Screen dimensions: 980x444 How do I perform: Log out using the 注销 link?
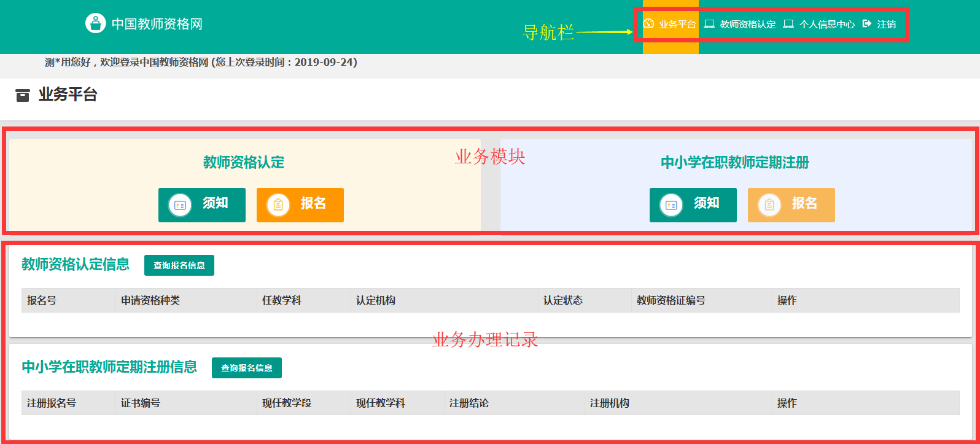(886, 25)
